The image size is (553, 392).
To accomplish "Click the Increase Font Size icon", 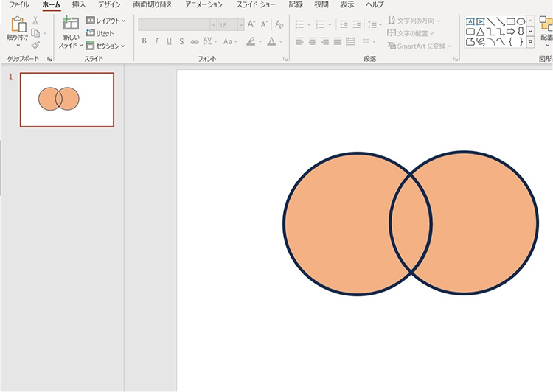I will [251, 24].
